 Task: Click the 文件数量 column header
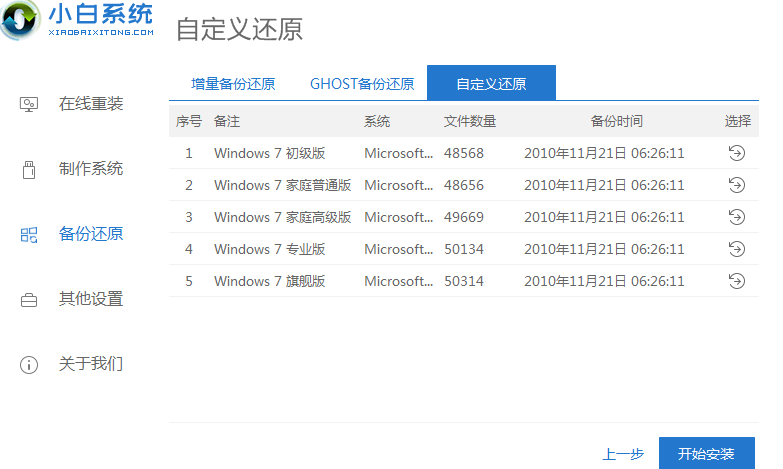(470, 121)
